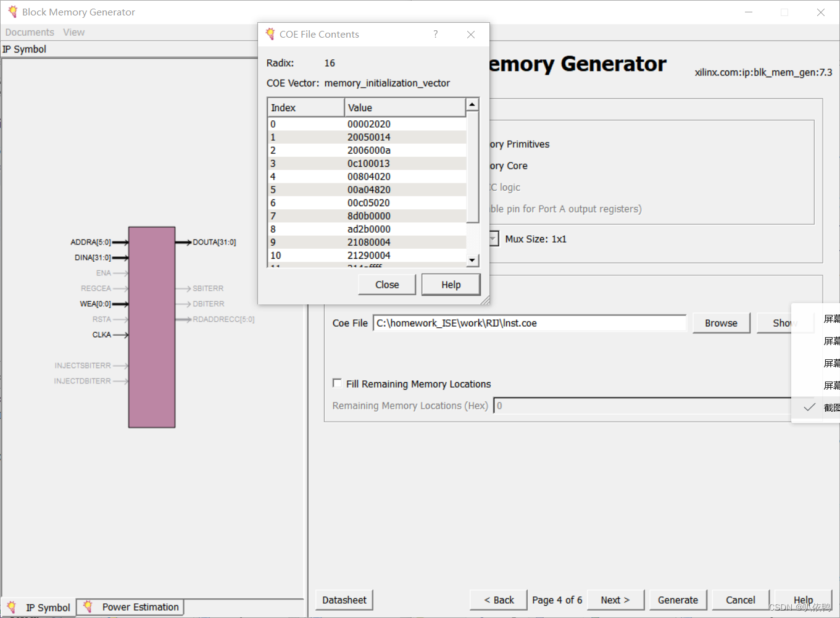Open the dropdown next to Mux Size
This screenshot has height=618, width=840.
(493, 238)
